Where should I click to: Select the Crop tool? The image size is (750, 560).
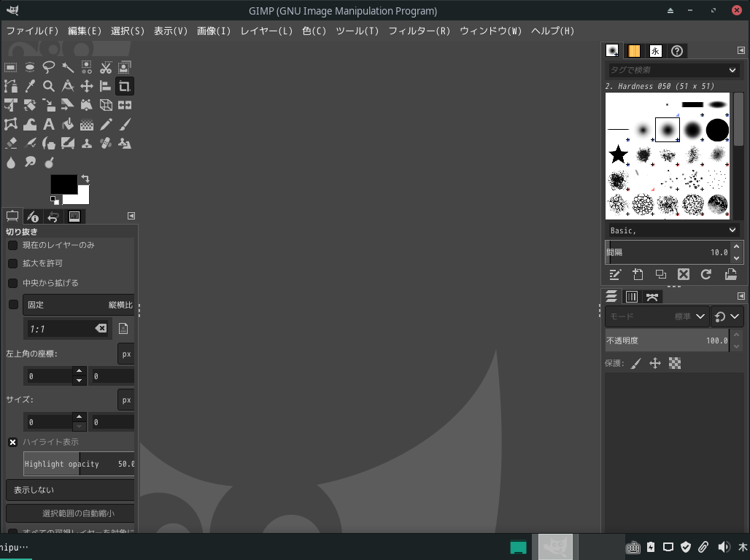pyautogui.click(x=124, y=86)
